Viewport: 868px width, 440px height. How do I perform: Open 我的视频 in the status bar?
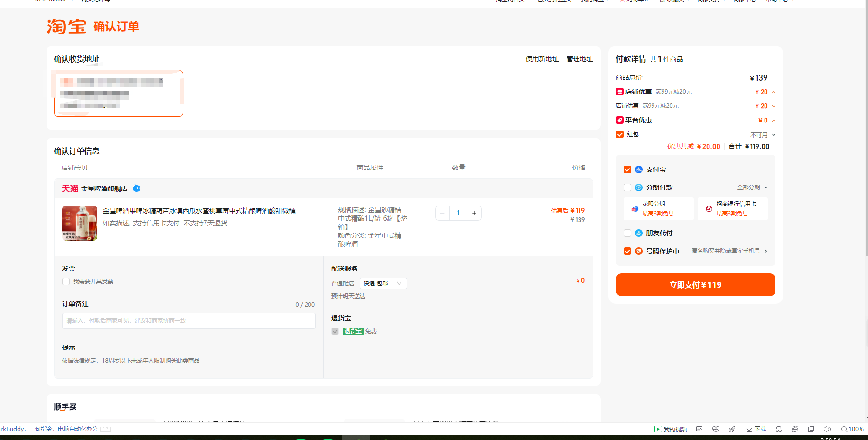[671, 429]
